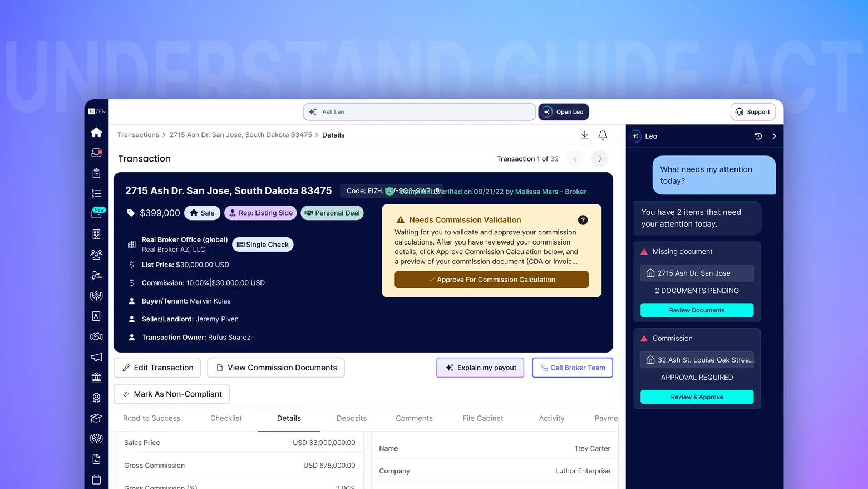Viewport: 868px width, 489px height.
Task: Open the calendar icon in sidebar
Action: click(96, 480)
